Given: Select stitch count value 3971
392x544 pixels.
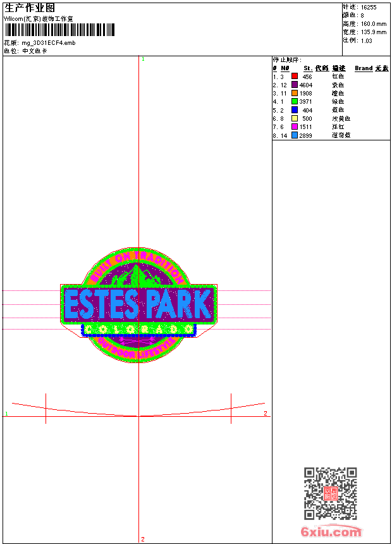Looking at the screenshot, I should pyautogui.click(x=306, y=102).
